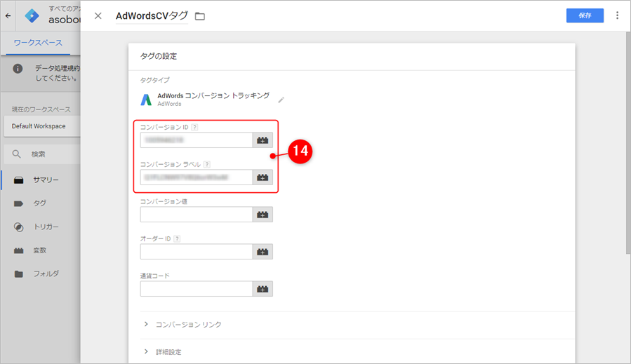Focus the オーダー ID input field
This screenshot has height=364, width=631.
coord(197,252)
